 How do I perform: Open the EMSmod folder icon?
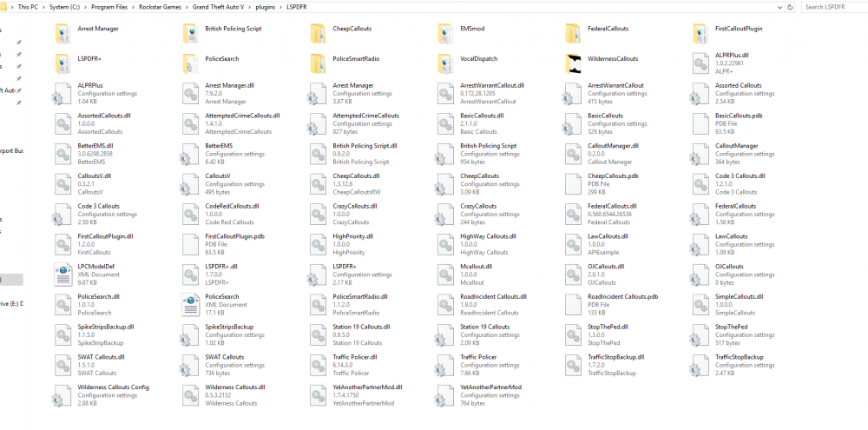(x=446, y=34)
